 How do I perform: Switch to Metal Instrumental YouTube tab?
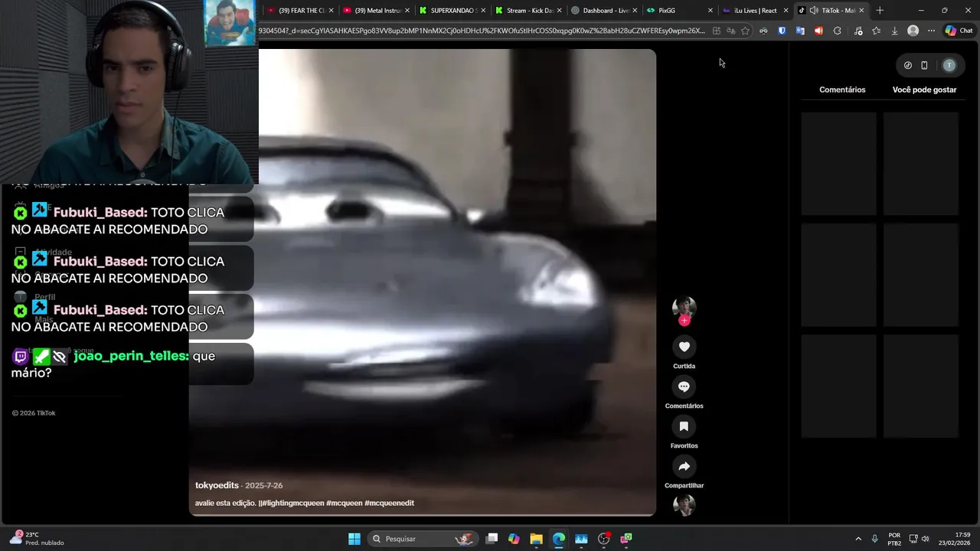coord(375,11)
